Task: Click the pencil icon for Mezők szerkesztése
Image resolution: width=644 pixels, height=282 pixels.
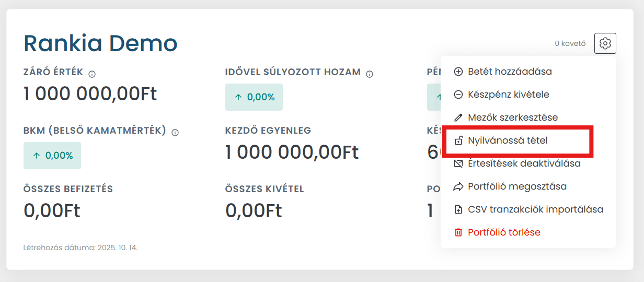Action: click(x=458, y=118)
